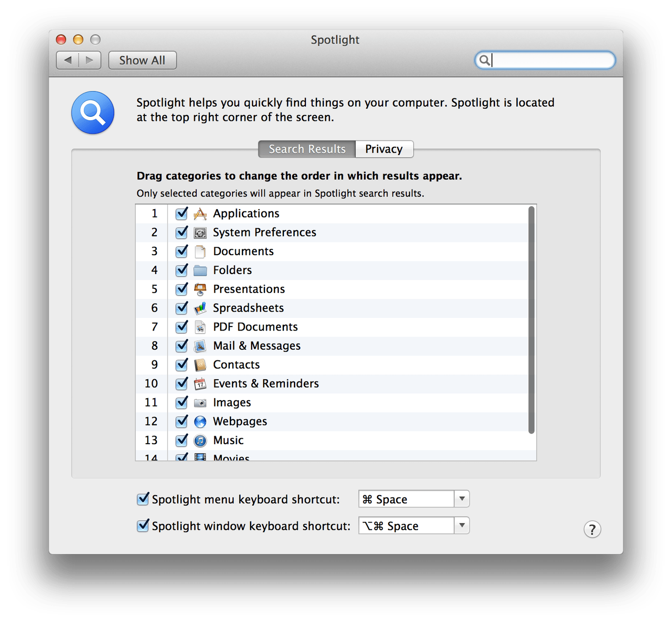Uncheck the Images category checkbox

(181, 403)
